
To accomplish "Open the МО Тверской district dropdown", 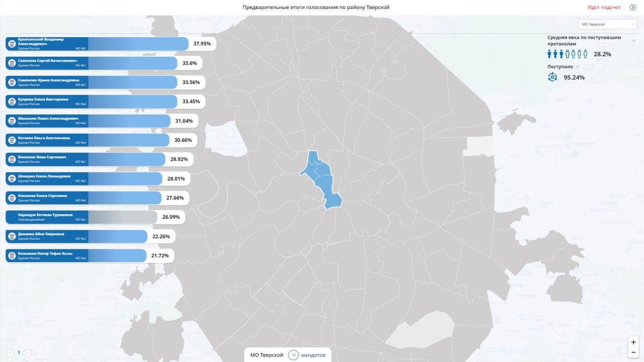I will pos(609,24).
